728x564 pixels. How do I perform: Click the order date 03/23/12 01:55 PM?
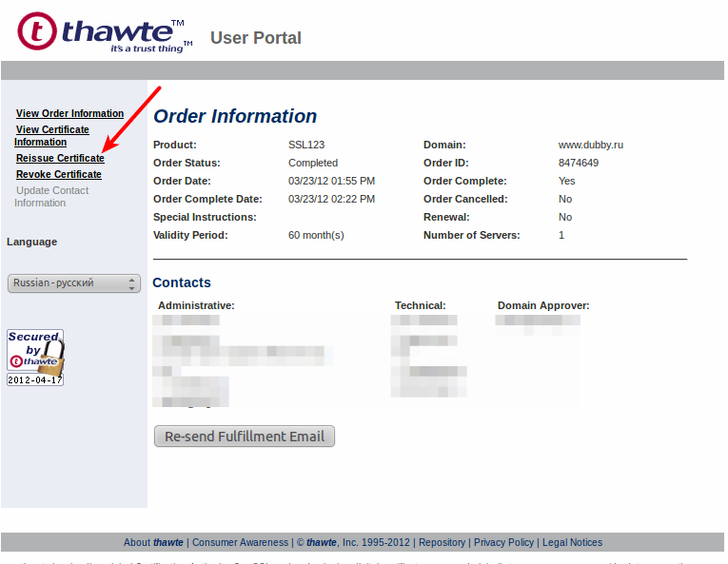coord(331,181)
